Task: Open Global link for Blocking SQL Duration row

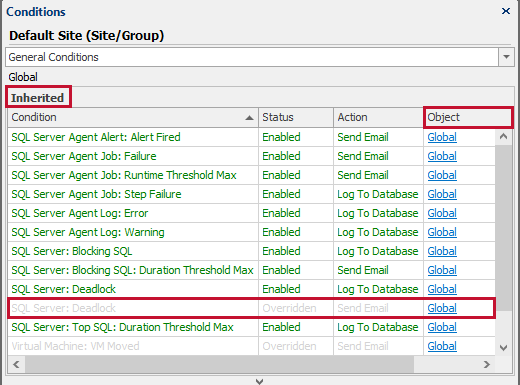Action: [x=442, y=270]
